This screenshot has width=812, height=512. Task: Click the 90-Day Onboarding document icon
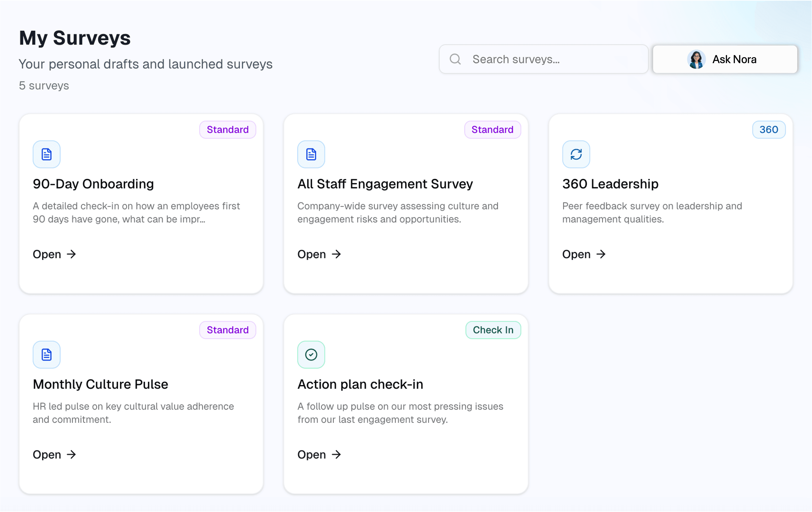coord(47,154)
